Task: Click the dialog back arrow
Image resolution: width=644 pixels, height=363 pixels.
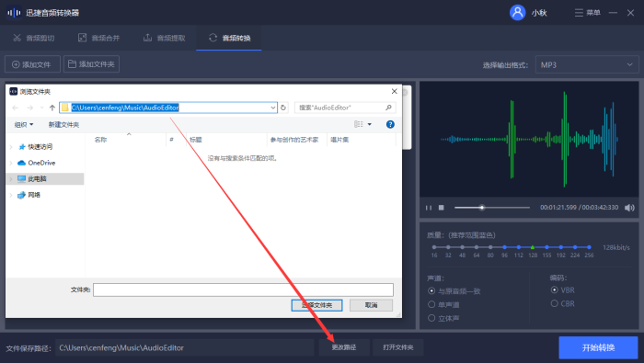Action: (16, 108)
